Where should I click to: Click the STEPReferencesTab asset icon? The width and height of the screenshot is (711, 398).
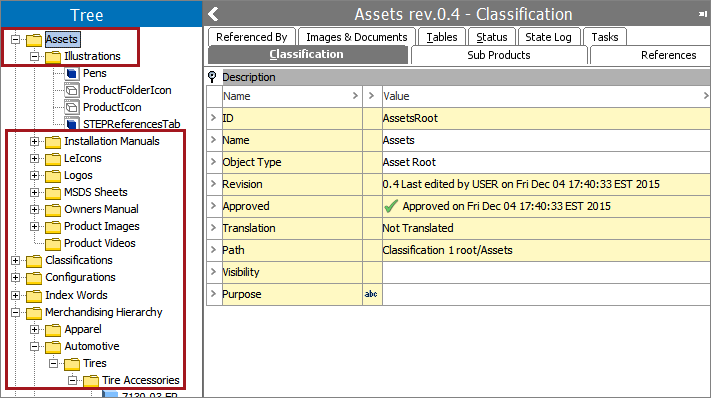(72, 124)
